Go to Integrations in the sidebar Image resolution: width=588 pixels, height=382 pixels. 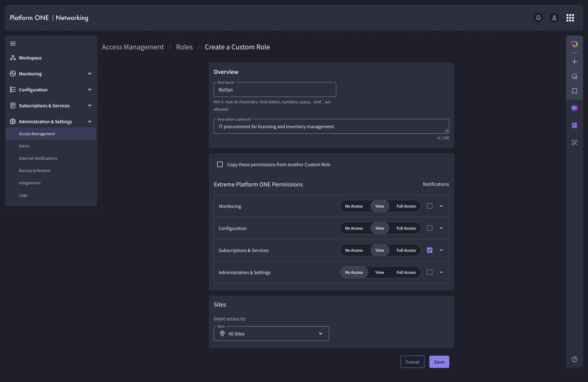(30, 183)
